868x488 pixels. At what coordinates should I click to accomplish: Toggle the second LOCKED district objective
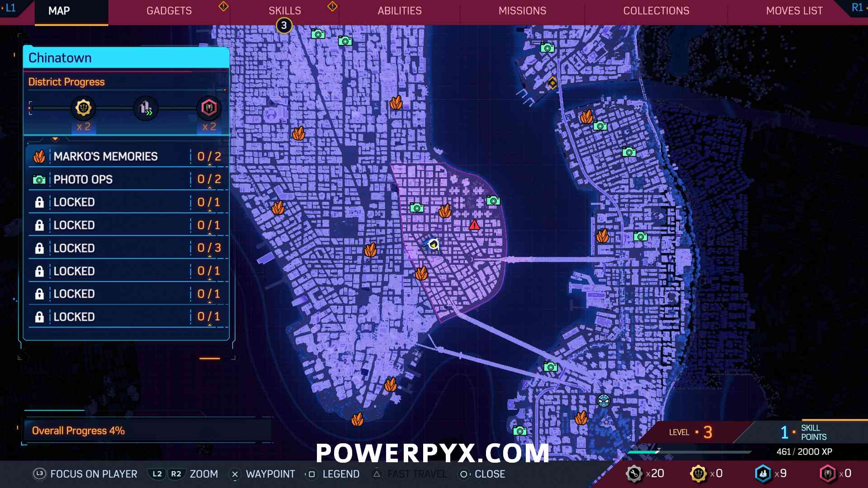click(125, 225)
